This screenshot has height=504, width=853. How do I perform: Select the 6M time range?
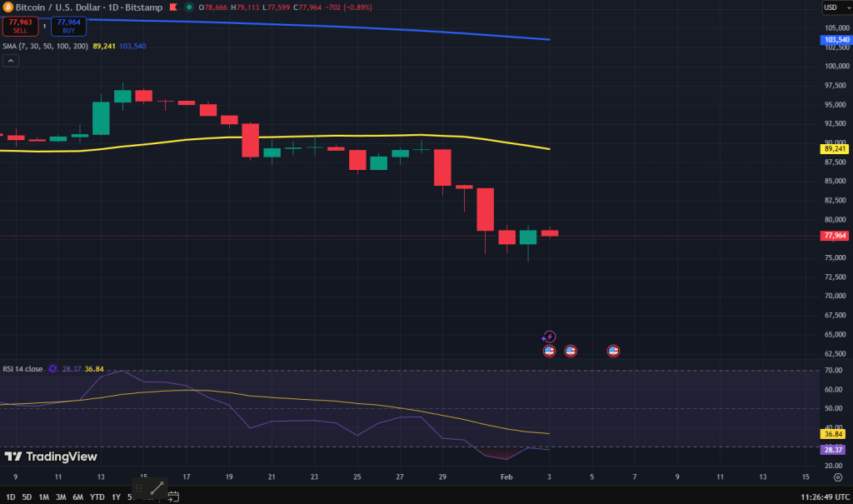[x=77, y=497]
